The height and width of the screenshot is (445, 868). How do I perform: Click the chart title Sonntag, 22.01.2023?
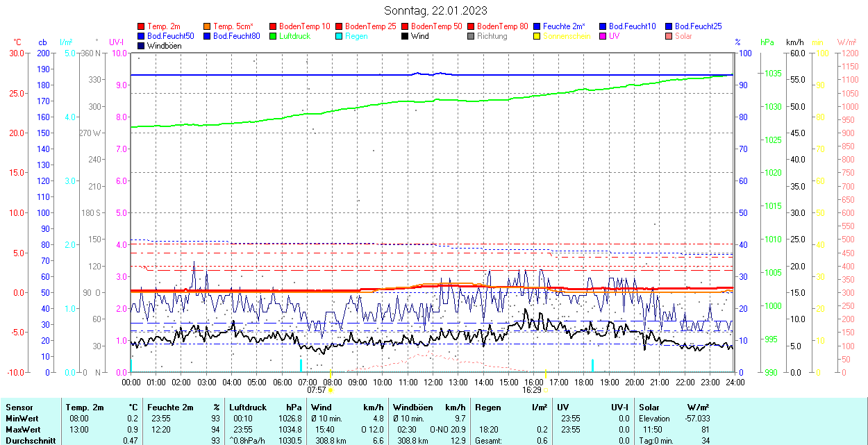[435, 10]
